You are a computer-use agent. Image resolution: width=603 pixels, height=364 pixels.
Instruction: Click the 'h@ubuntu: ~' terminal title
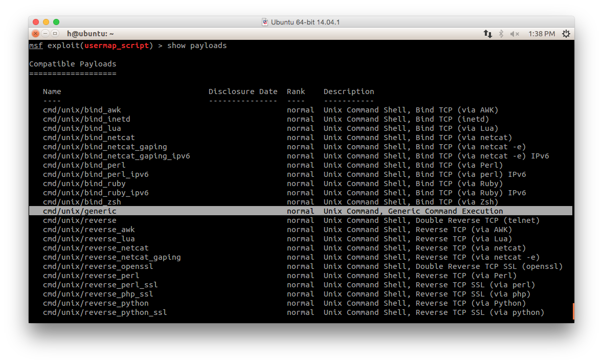[91, 34]
